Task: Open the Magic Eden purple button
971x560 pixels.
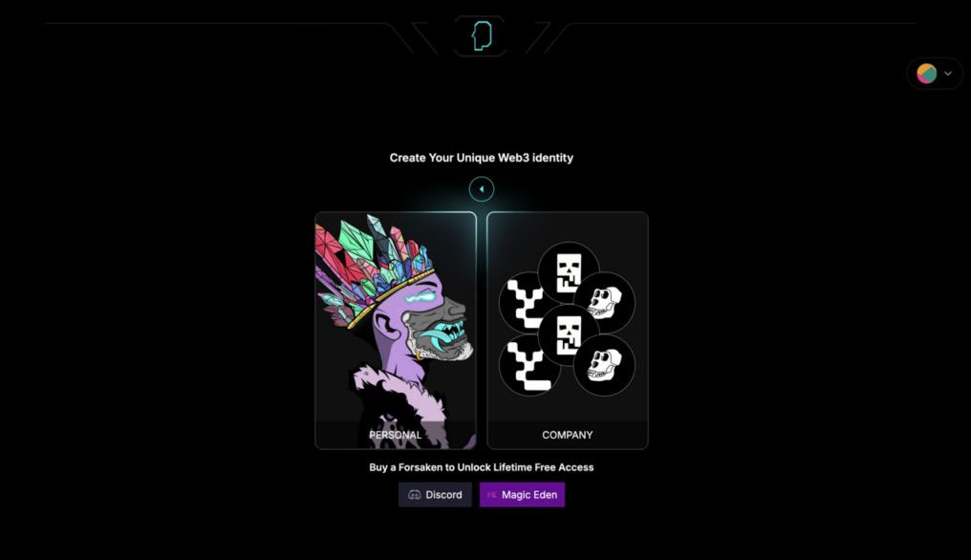Action: pos(522,494)
